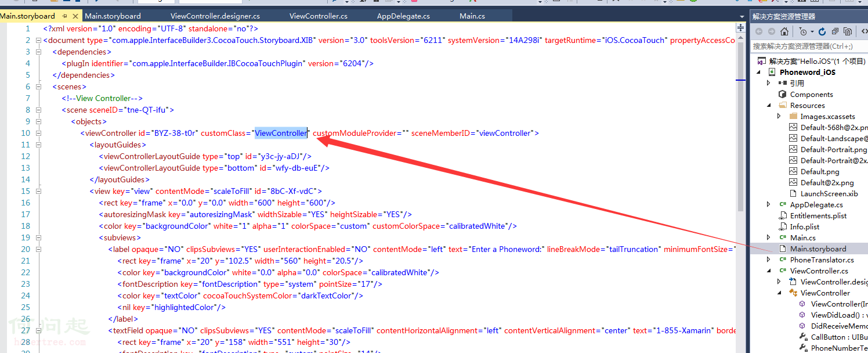Close the active Main.storyboard tab
868x353 pixels.
(75, 16)
